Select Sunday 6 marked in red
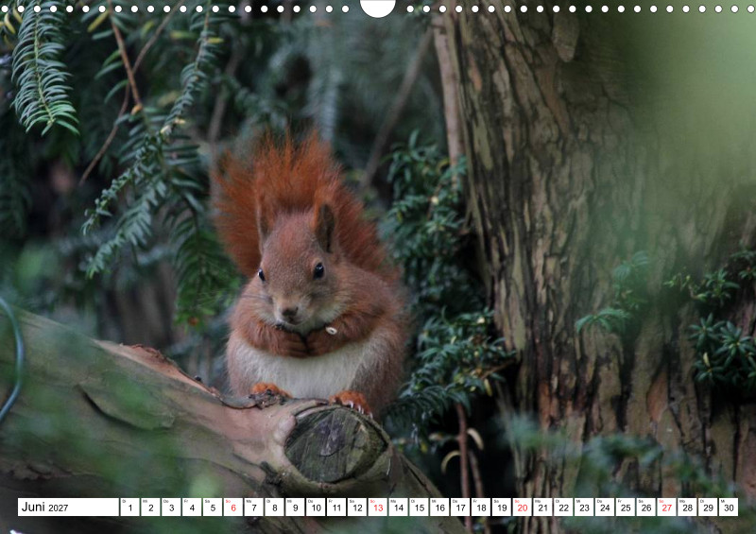The width and height of the screenshot is (756, 534). (232, 508)
